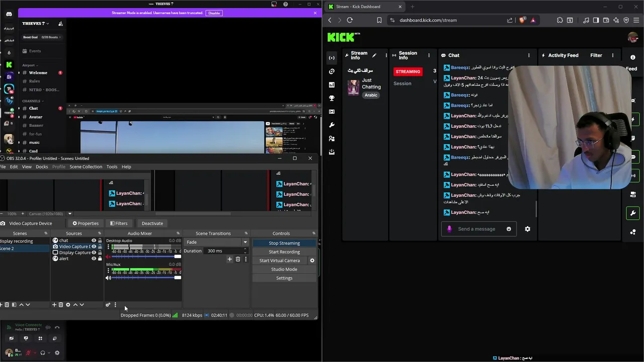Remove selected scene with trash icon
The width and height of the screenshot is (644, 362).
[x=7, y=305]
